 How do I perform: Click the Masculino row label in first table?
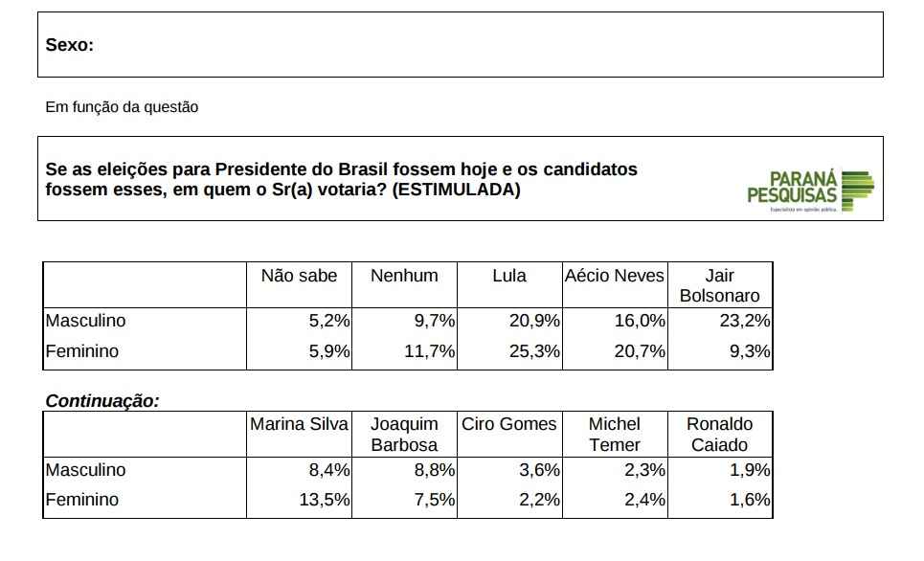[85, 322]
